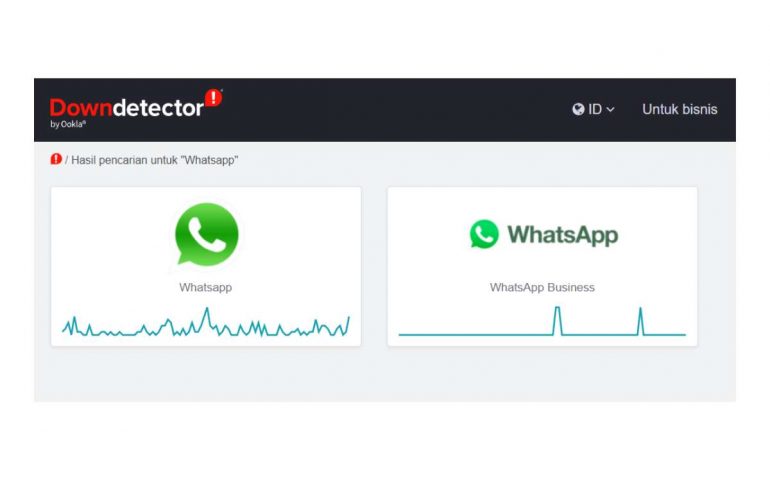Open the Whatsapp result card label
This screenshot has width=770, height=480.
(205, 287)
